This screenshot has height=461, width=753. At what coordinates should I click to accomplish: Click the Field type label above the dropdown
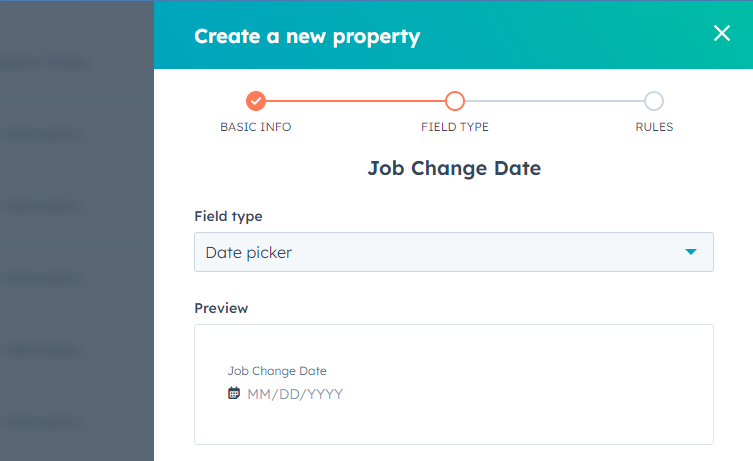click(x=228, y=217)
